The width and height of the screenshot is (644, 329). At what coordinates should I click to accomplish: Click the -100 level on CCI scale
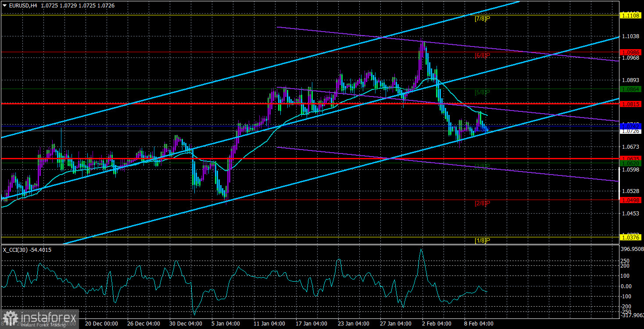[626, 297]
